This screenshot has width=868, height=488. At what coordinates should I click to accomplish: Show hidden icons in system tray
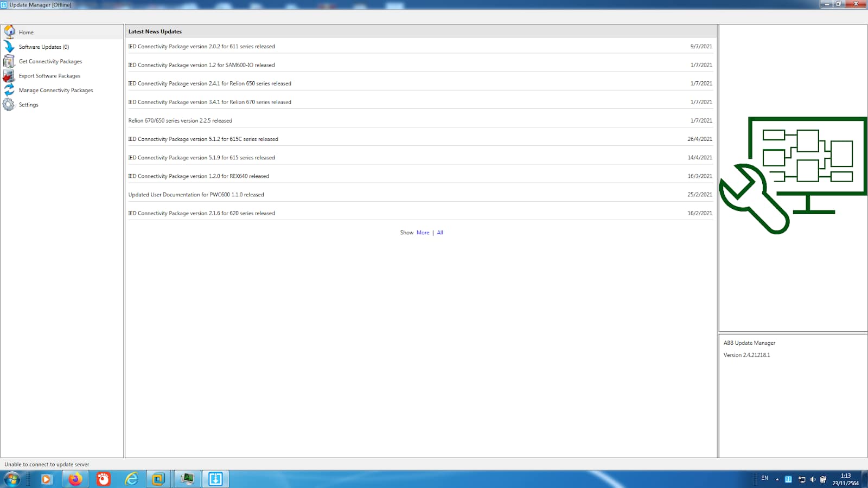coord(777,479)
